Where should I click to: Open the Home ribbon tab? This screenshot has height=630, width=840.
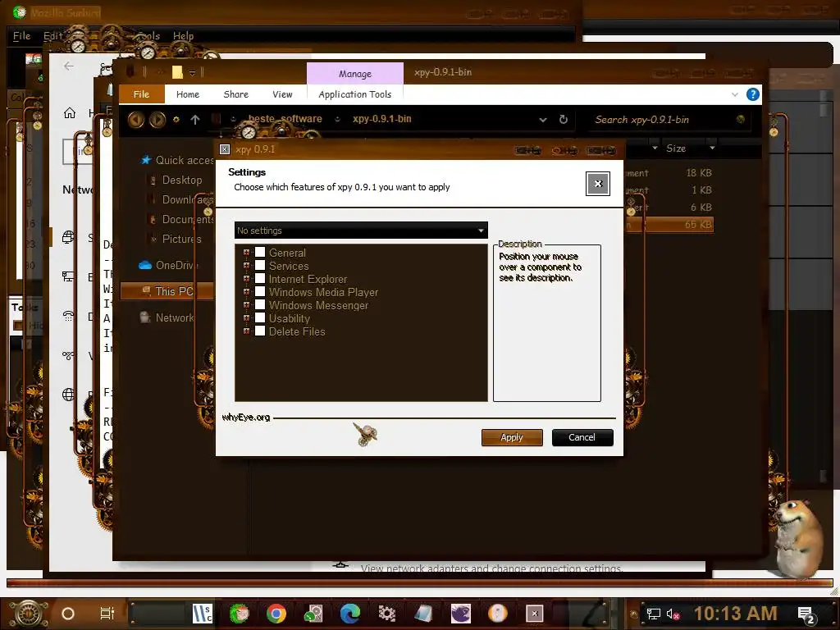[x=188, y=94]
